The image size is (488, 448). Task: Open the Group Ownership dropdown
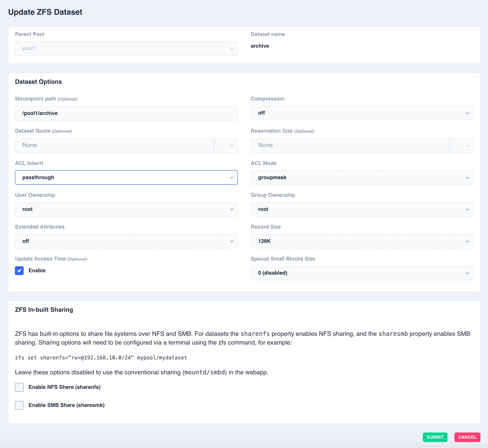pos(362,209)
